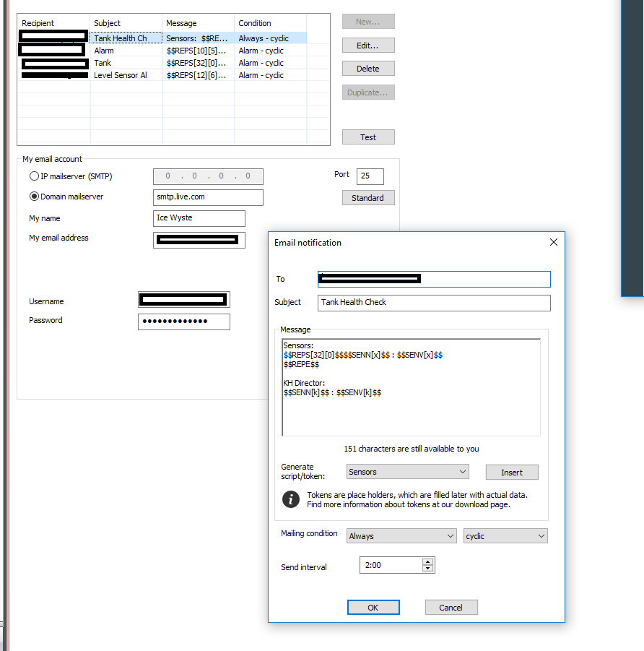
Task: Click the $$REPS[10][5]... message cell
Action: point(199,51)
